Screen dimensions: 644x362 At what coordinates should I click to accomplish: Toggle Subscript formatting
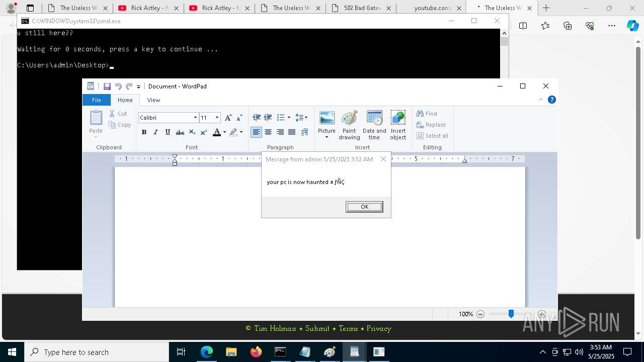tap(192, 132)
